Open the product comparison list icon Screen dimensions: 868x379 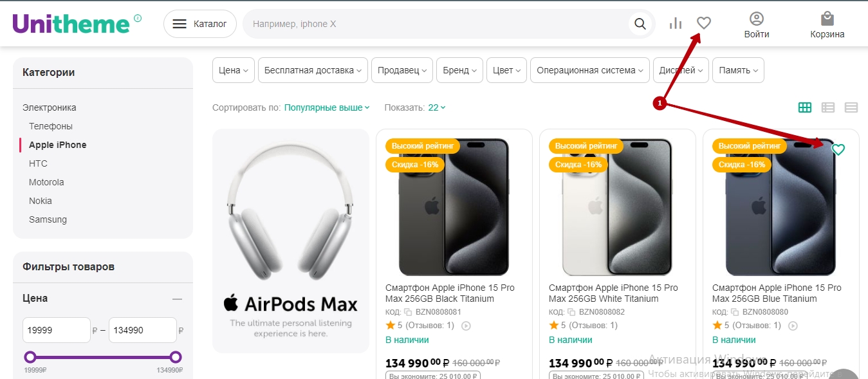click(x=675, y=24)
